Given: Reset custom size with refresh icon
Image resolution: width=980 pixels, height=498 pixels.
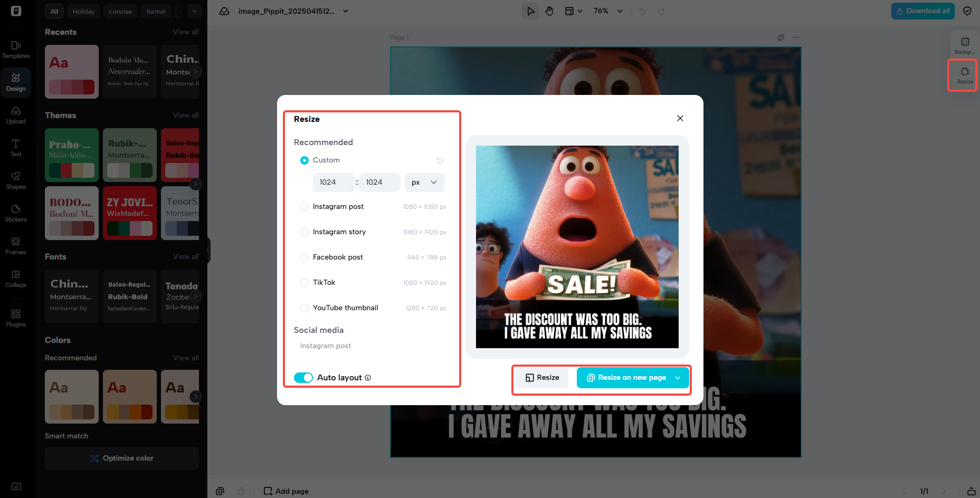Looking at the screenshot, I should coord(440,160).
